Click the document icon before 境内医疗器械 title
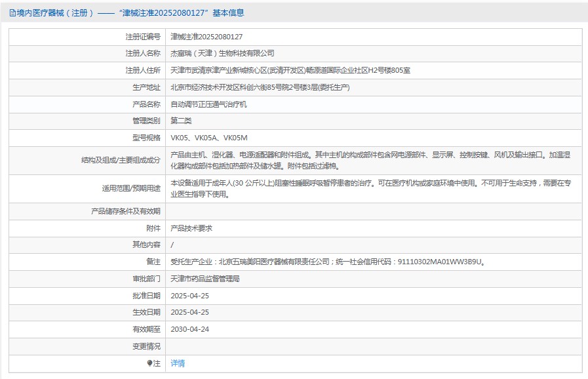 [x=12, y=13]
